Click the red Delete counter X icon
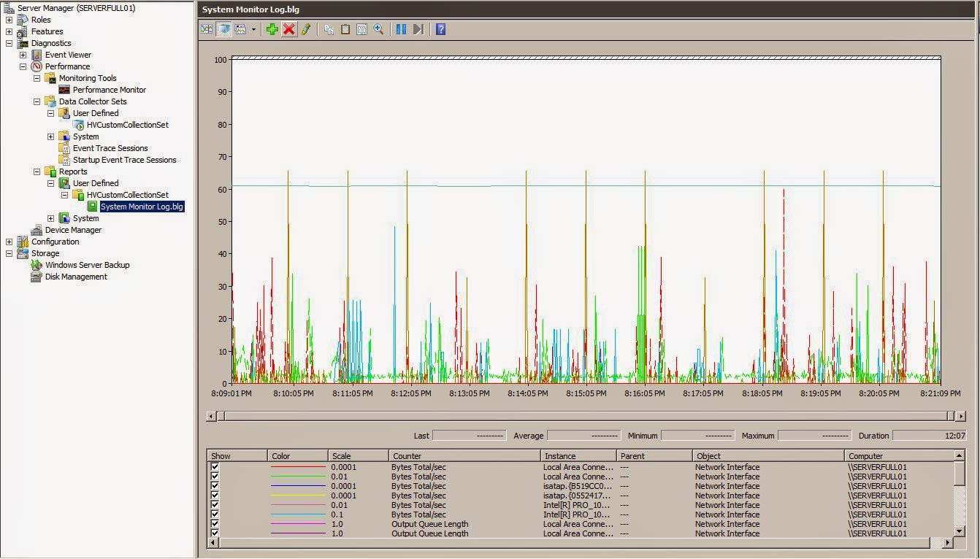 289,29
